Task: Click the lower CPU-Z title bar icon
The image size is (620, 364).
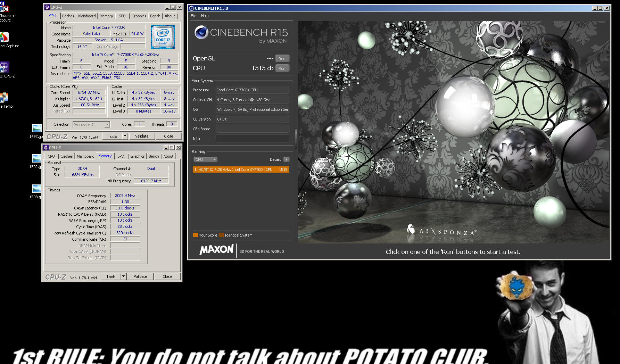Action: 46,148
